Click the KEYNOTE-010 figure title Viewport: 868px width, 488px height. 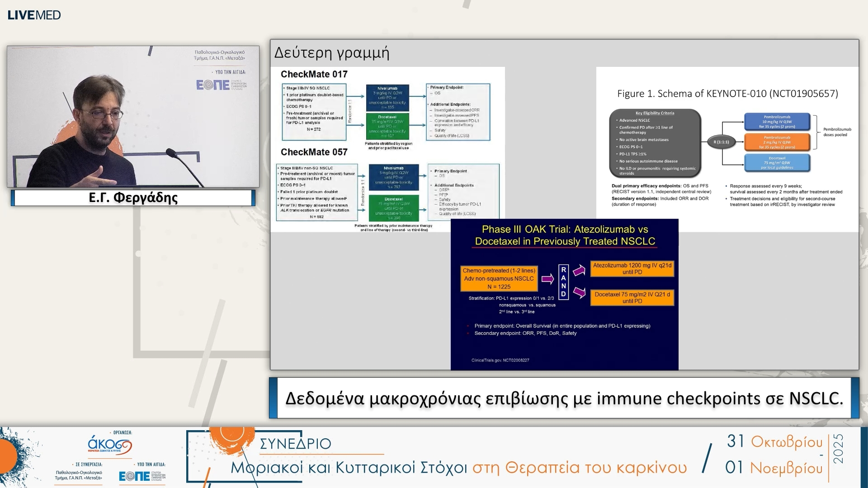(x=727, y=94)
